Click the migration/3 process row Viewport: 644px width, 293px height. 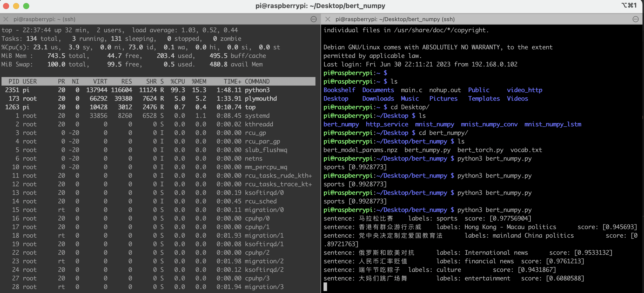pyautogui.click(x=158, y=287)
